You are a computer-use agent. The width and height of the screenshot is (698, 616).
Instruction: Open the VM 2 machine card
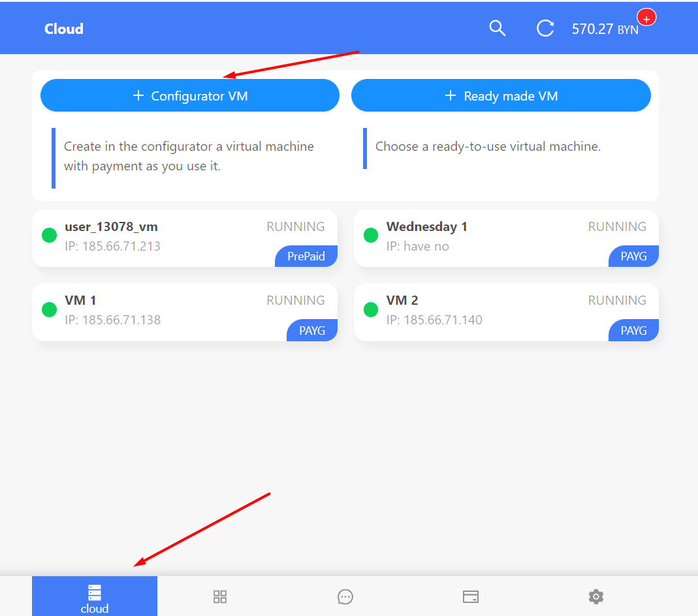click(x=506, y=312)
